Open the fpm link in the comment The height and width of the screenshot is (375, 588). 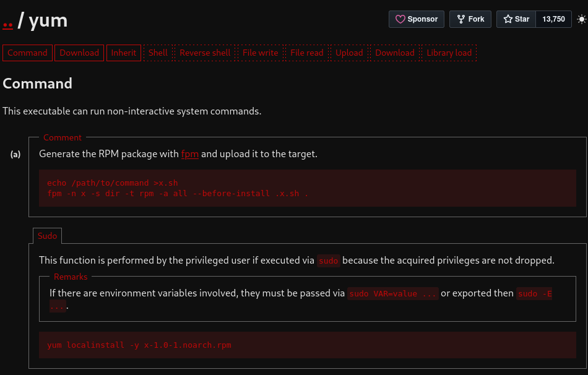point(190,154)
